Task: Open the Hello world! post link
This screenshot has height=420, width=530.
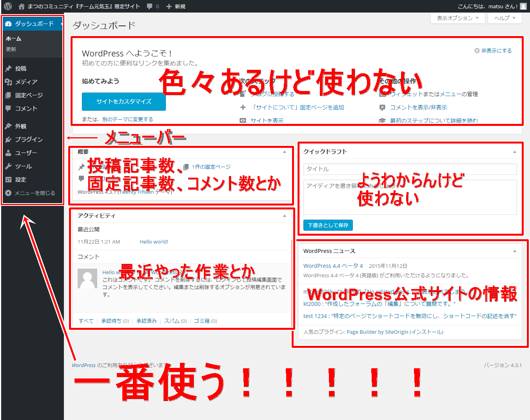Action: (x=154, y=242)
